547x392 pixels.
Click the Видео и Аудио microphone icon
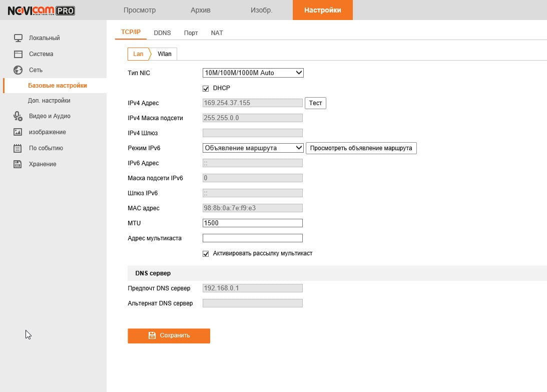click(18, 116)
